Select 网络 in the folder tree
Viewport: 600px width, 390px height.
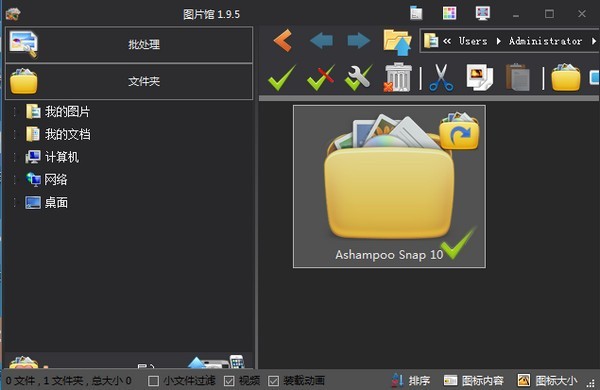coord(55,179)
